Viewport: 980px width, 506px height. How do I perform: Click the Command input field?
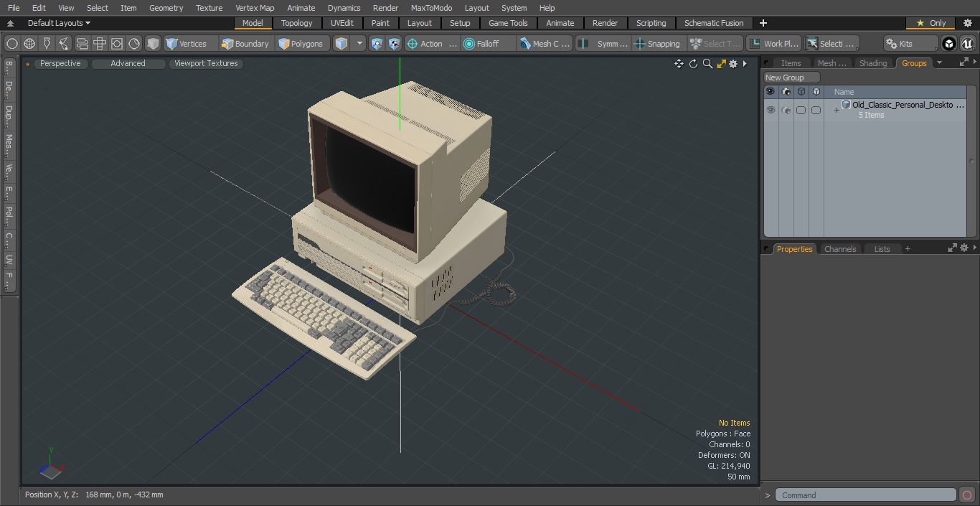click(x=866, y=495)
